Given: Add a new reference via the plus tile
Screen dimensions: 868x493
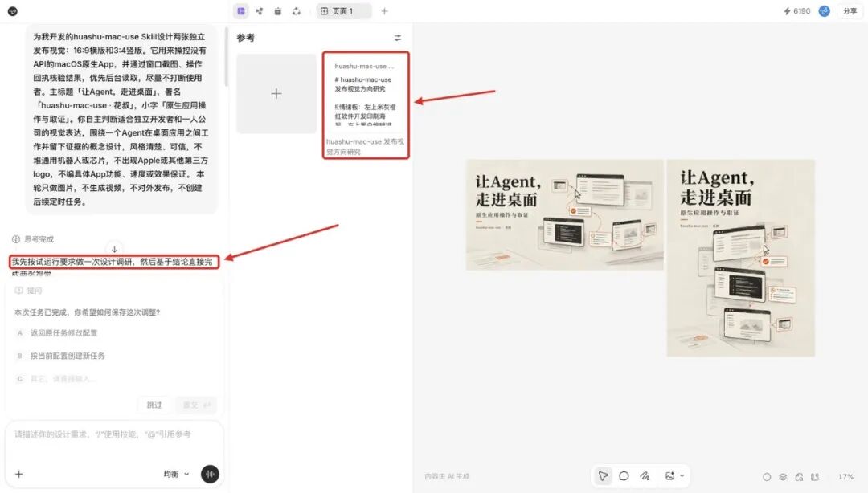Looking at the screenshot, I should (x=276, y=93).
